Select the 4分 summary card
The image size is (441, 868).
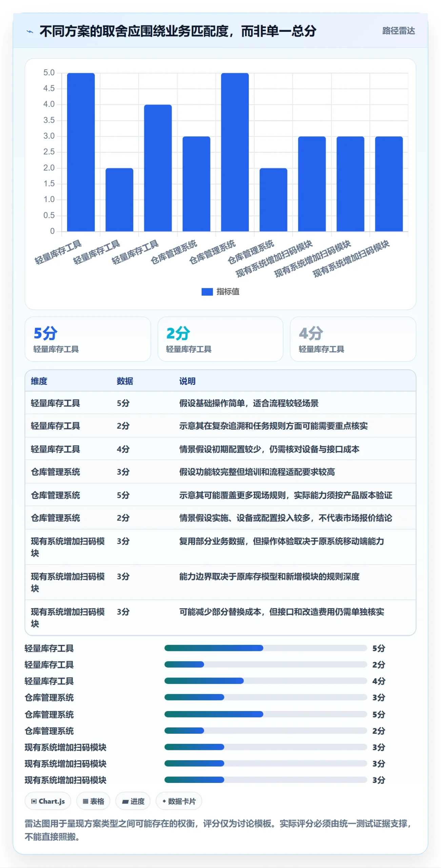(x=353, y=339)
